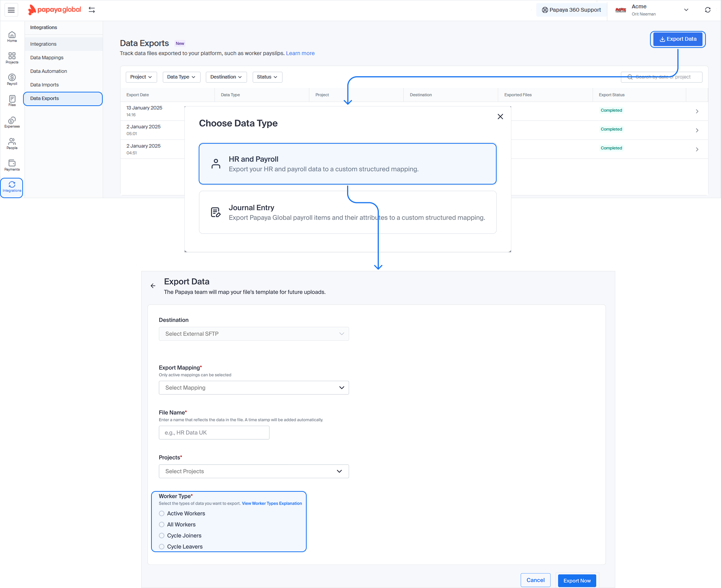721x588 pixels.
Task: Open Data Imports menu item
Action: (63, 85)
